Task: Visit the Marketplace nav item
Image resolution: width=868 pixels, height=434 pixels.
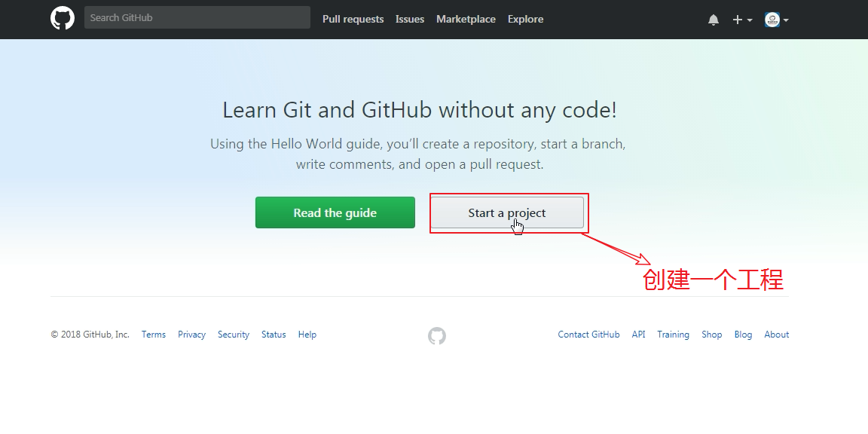Action: pyautogui.click(x=466, y=20)
